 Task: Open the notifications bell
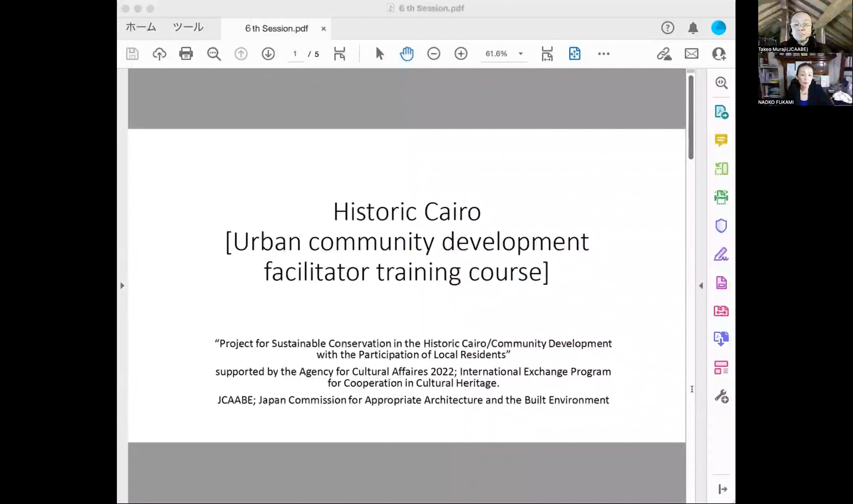pos(693,28)
